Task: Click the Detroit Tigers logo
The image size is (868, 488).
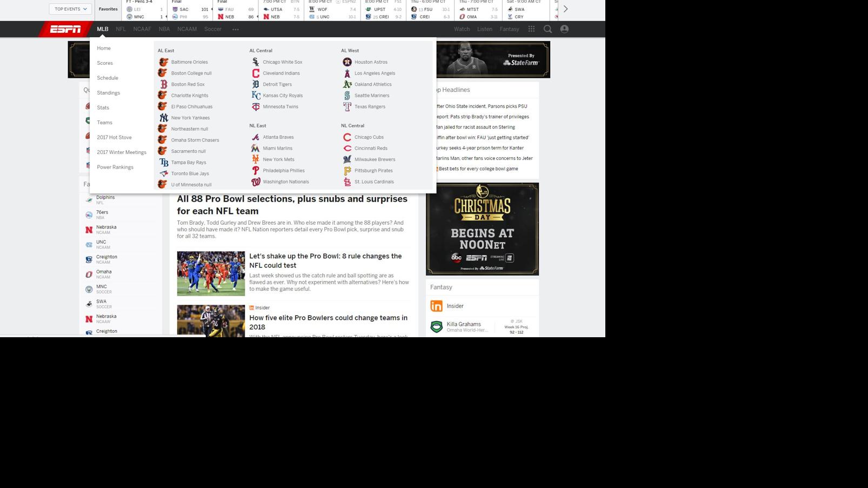Action: click(x=255, y=84)
